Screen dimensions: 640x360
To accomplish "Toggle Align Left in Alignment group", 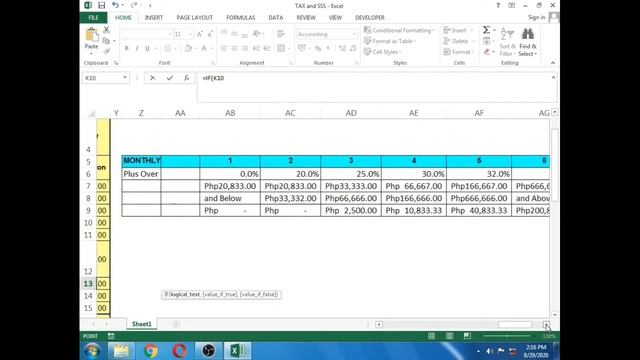I will 224,49.
